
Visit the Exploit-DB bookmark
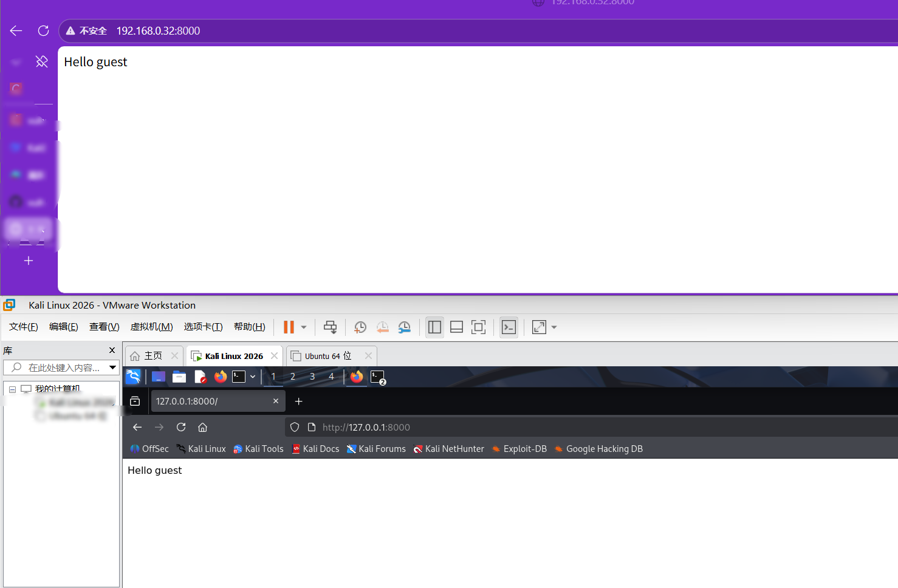click(519, 448)
